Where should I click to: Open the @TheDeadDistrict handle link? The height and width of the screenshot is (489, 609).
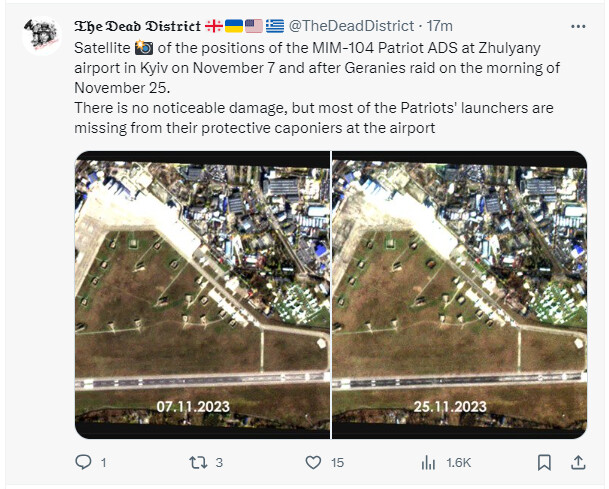pos(351,26)
